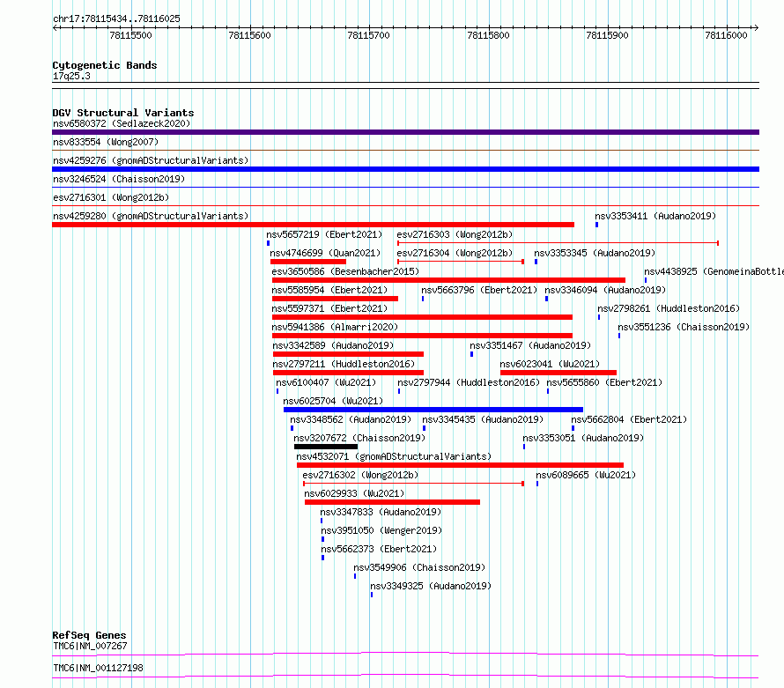Screen dimensions: 784x688
Task: Click nsv3353051 (Audano2019) label
Action: pos(583,438)
